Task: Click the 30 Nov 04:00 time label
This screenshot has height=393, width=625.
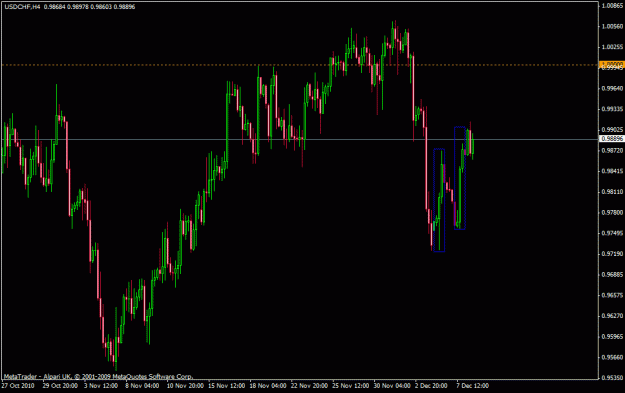Action: point(392,386)
